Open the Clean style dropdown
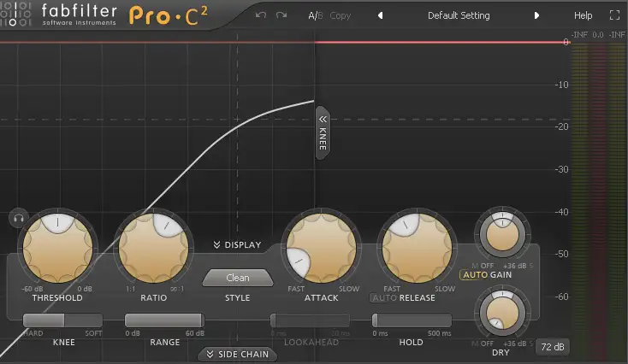Screen dimensions: 628x364 tap(238, 278)
